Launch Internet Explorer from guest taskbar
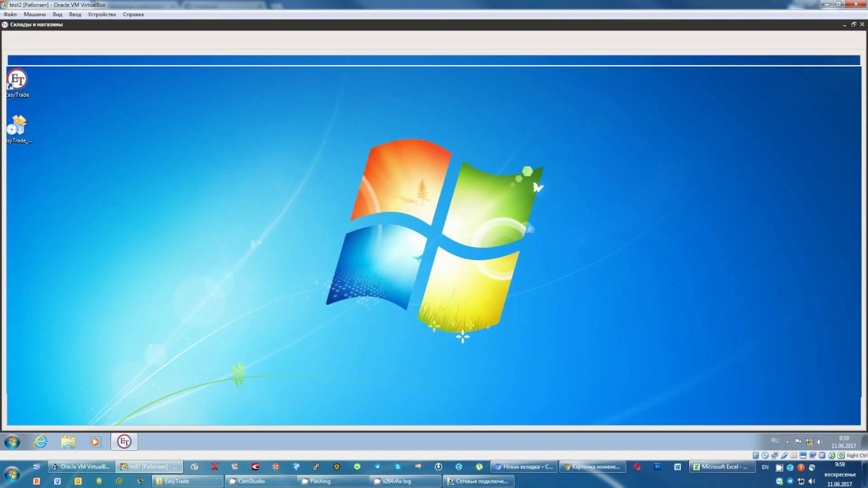Image resolution: width=868 pixels, height=488 pixels. click(x=41, y=442)
